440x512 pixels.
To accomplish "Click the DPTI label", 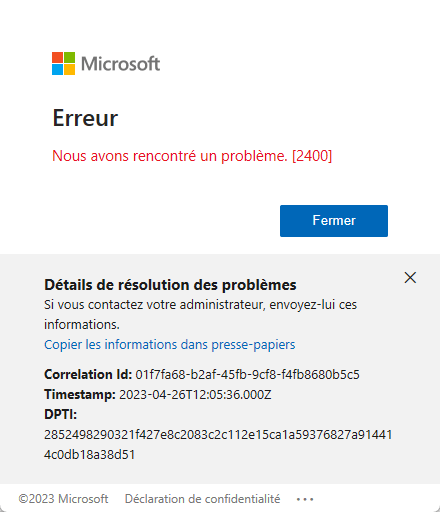I will (60, 414).
